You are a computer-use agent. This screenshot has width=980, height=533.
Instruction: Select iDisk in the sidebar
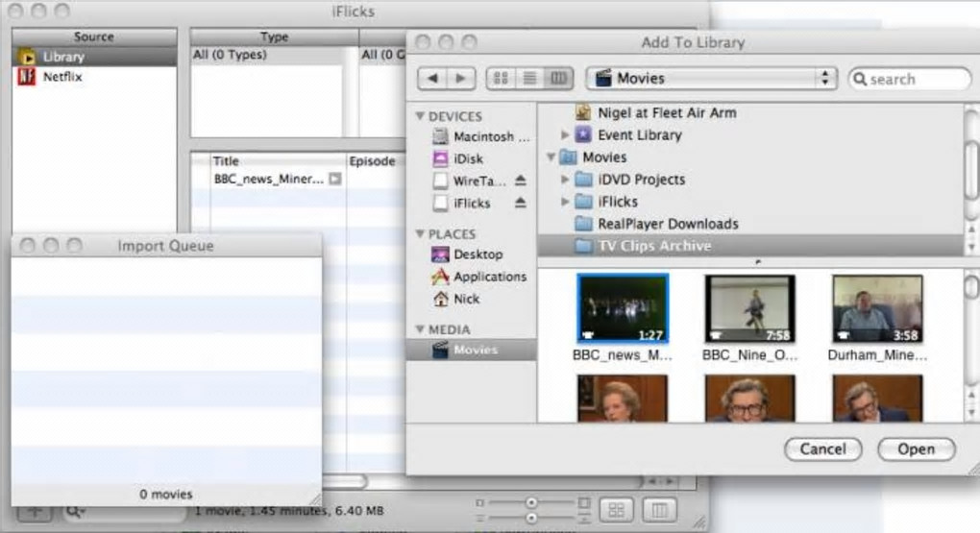pos(472,158)
